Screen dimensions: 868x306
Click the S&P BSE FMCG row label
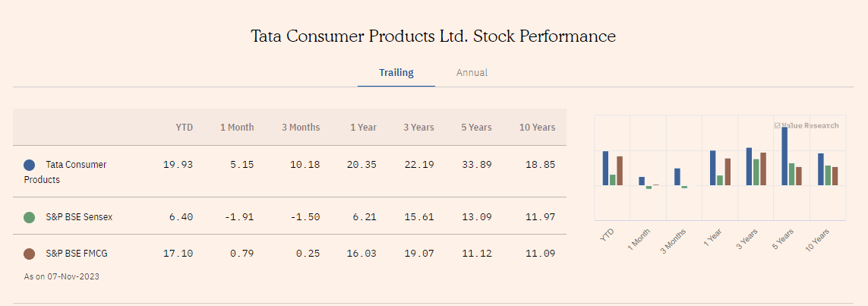click(x=76, y=254)
